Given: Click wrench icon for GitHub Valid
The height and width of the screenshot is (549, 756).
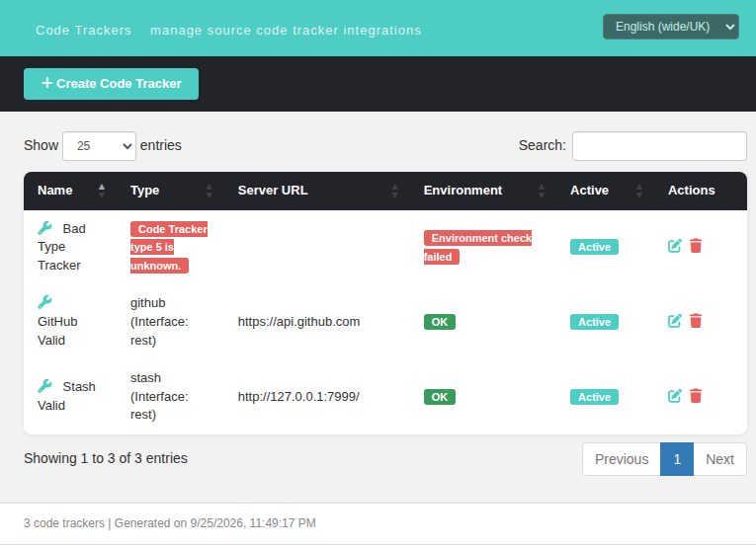Looking at the screenshot, I should (44, 302).
